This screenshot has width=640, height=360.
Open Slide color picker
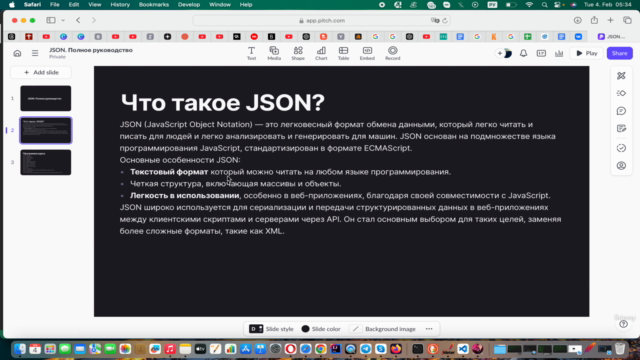[321, 329]
